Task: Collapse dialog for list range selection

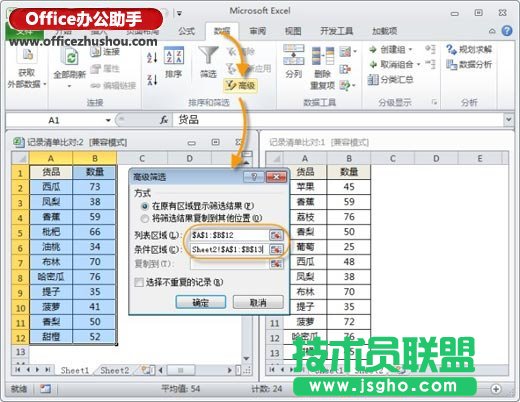Action: (276, 235)
